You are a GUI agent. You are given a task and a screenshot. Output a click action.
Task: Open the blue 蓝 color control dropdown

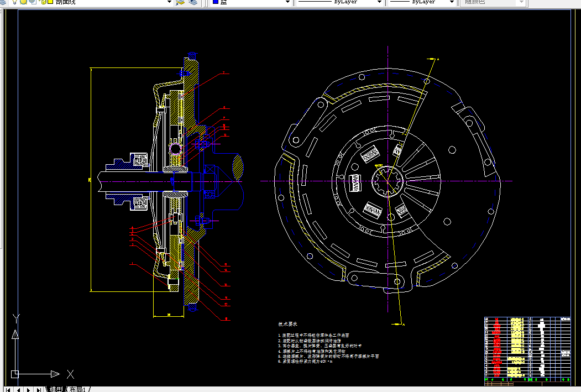[x=287, y=2]
